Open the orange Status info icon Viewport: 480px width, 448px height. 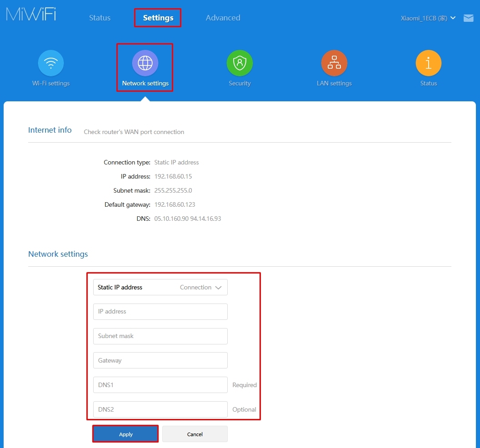coord(429,63)
